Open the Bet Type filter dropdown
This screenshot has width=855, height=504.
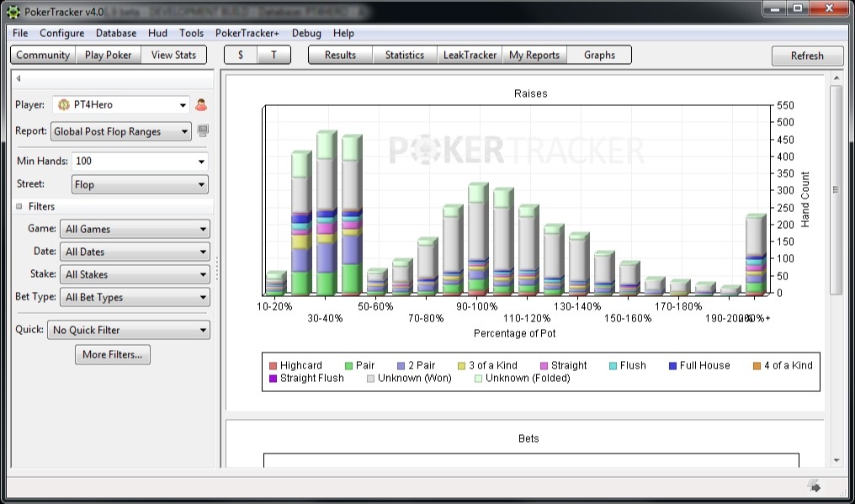point(135,297)
